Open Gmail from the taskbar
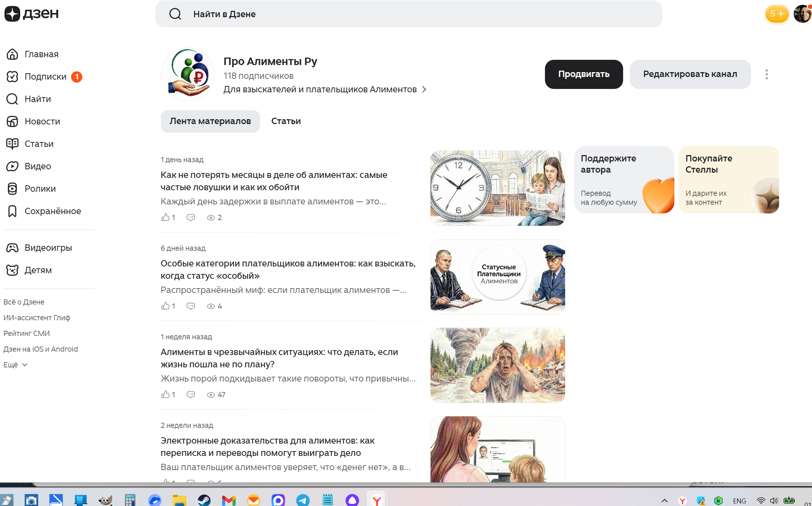812x506 pixels. click(229, 500)
